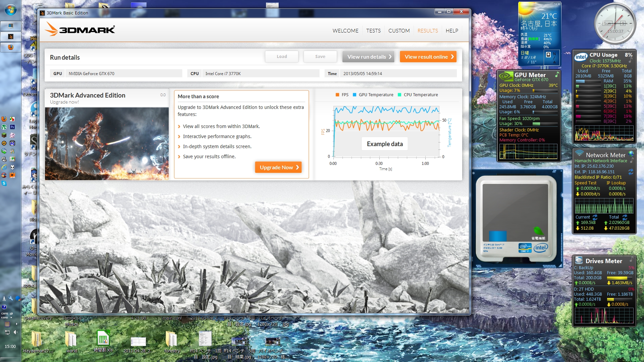The image size is (644, 362).
Task: Click IP Lookup in Network Meter
Action: click(616, 183)
